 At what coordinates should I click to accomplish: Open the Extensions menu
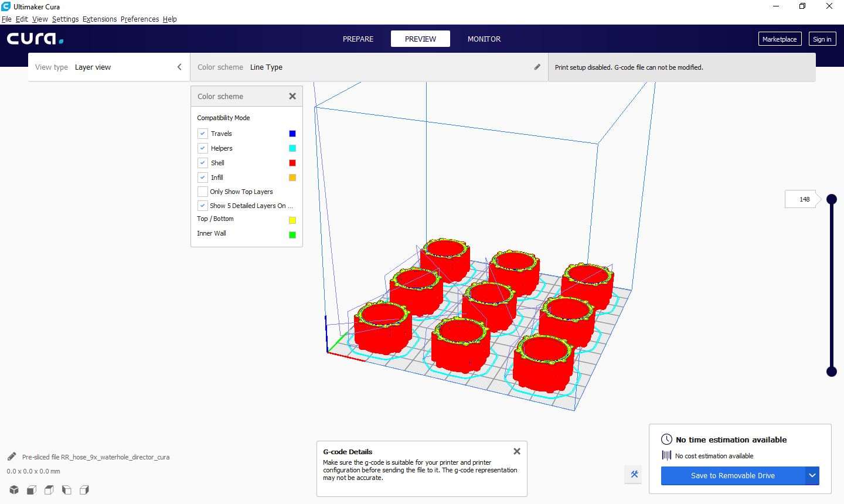point(99,19)
